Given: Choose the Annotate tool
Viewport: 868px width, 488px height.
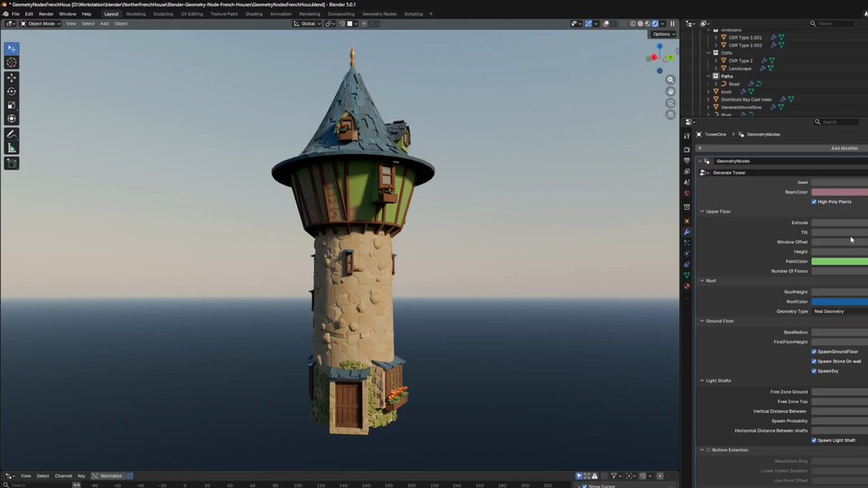Looking at the screenshot, I should pyautogui.click(x=12, y=134).
